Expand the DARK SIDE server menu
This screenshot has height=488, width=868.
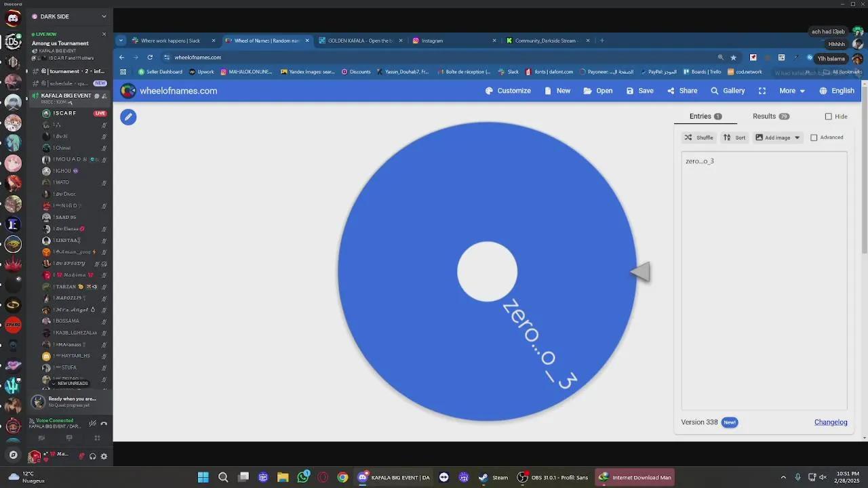coord(104,16)
